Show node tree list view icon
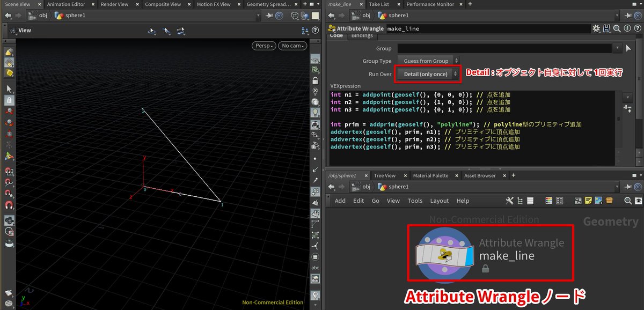This screenshot has width=644, height=310. click(520, 201)
